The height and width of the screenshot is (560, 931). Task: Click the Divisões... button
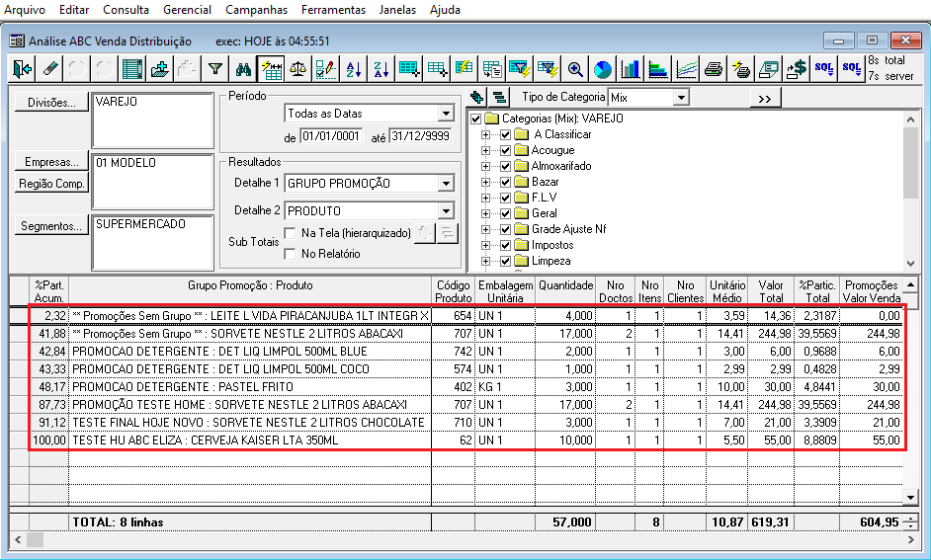pos(51,103)
